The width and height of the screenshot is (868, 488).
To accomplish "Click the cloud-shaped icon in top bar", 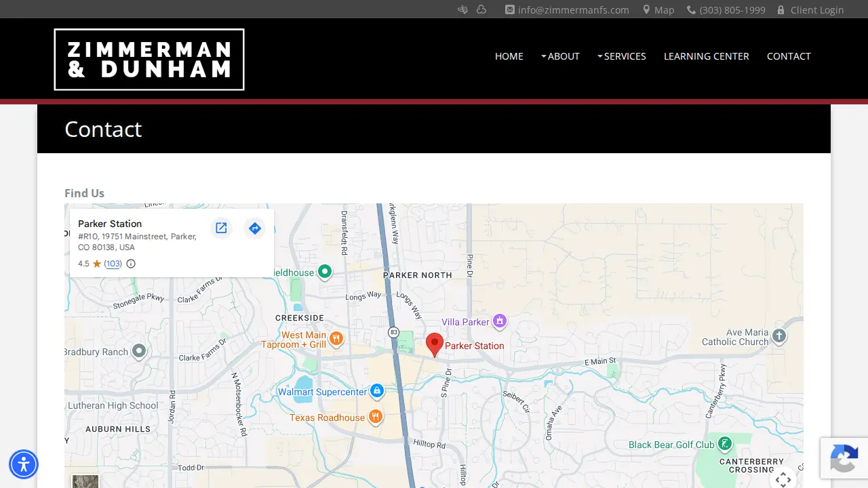I will pyautogui.click(x=481, y=9).
